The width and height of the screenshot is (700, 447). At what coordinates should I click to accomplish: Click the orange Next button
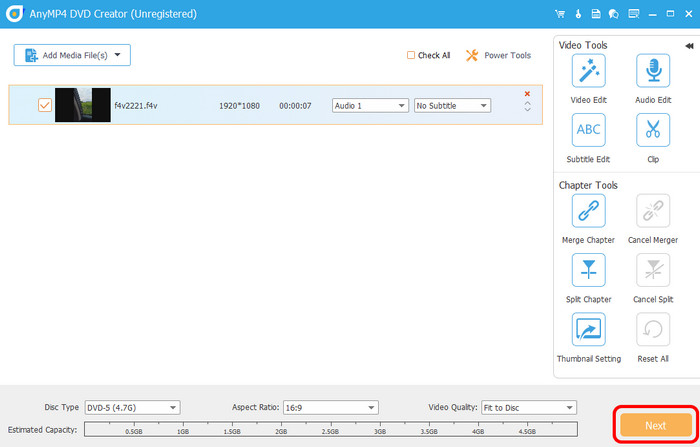point(655,425)
